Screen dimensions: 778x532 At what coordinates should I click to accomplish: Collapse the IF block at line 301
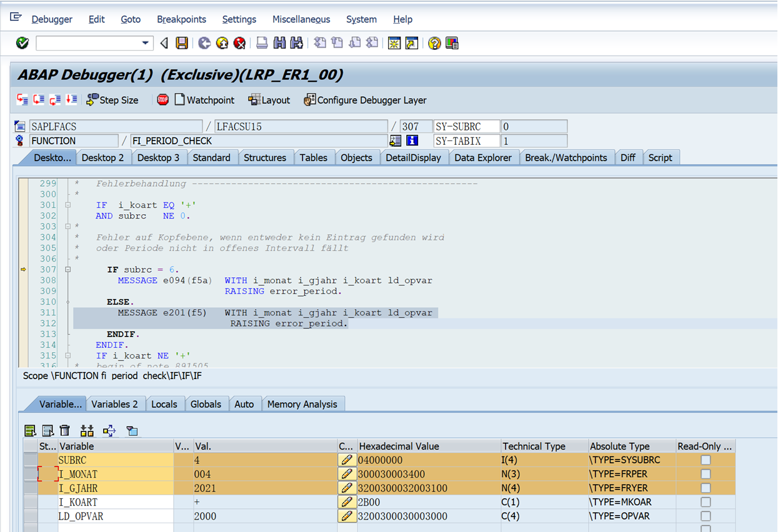pyautogui.click(x=67, y=205)
